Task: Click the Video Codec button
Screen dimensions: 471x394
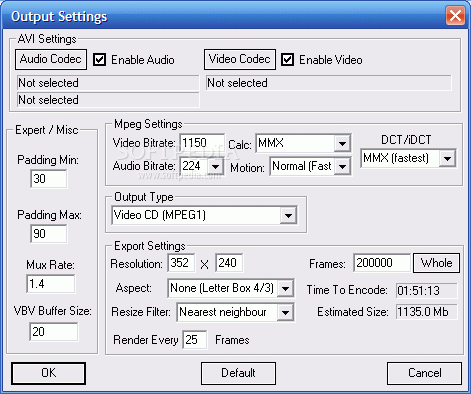Action: point(240,59)
